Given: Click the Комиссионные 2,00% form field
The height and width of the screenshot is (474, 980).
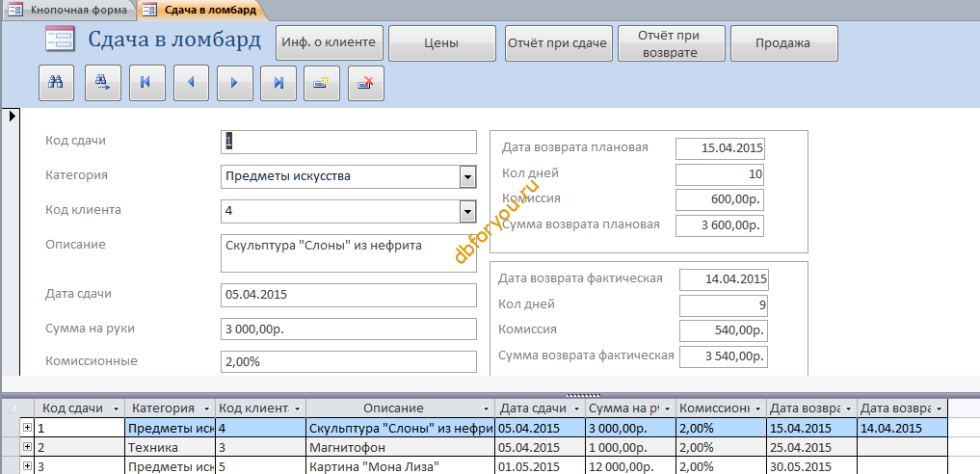Looking at the screenshot, I should [349, 361].
